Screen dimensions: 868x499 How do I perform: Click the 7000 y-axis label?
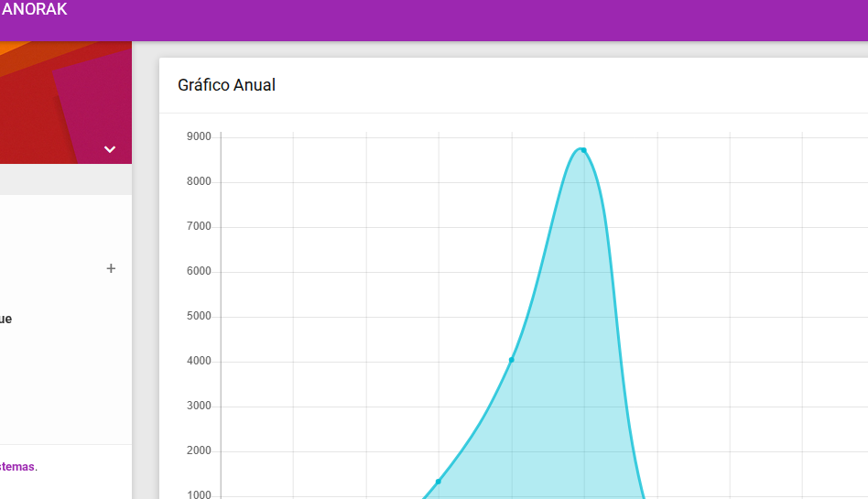199,227
